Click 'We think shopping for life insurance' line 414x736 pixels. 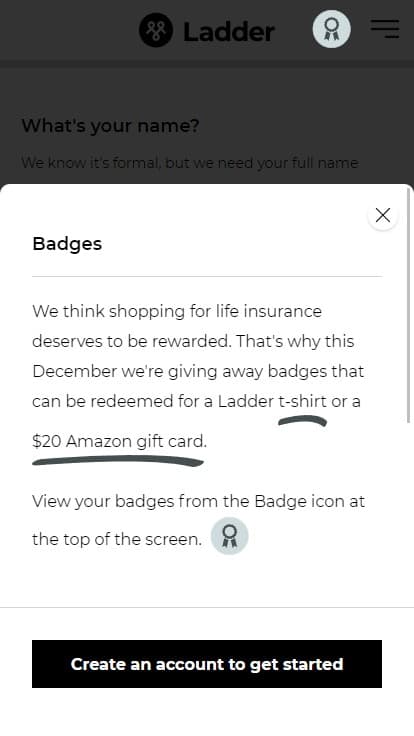point(177,311)
